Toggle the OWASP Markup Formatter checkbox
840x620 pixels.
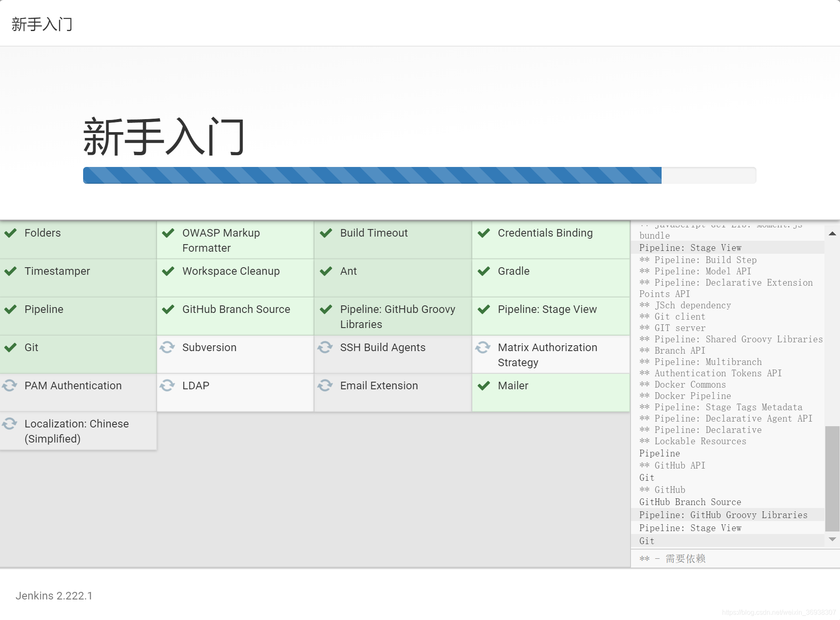(170, 232)
